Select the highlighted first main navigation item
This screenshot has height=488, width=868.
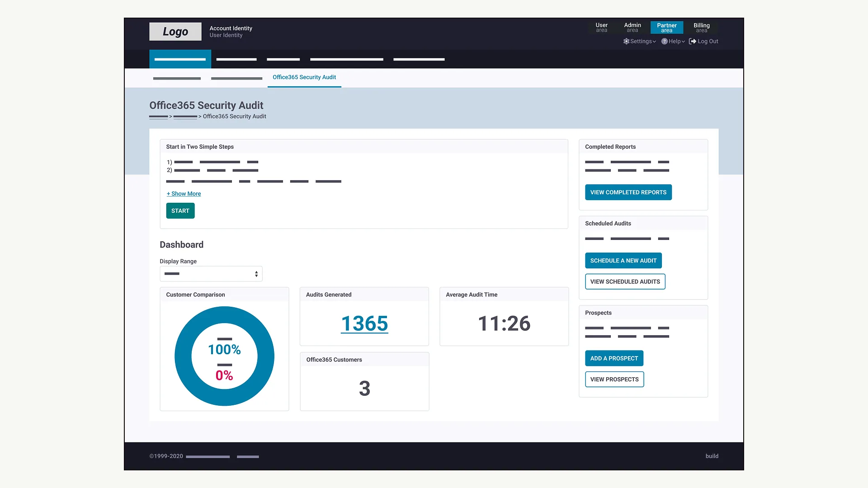point(180,59)
